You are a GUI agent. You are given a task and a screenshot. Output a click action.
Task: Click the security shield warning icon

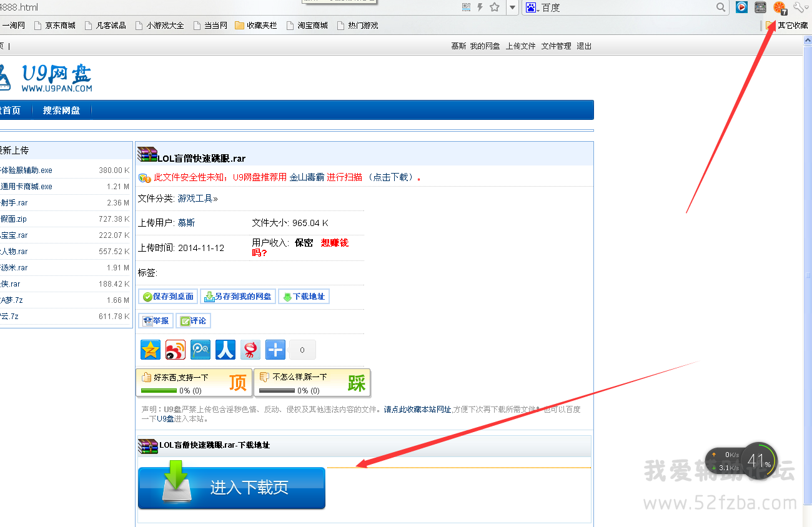point(144,178)
